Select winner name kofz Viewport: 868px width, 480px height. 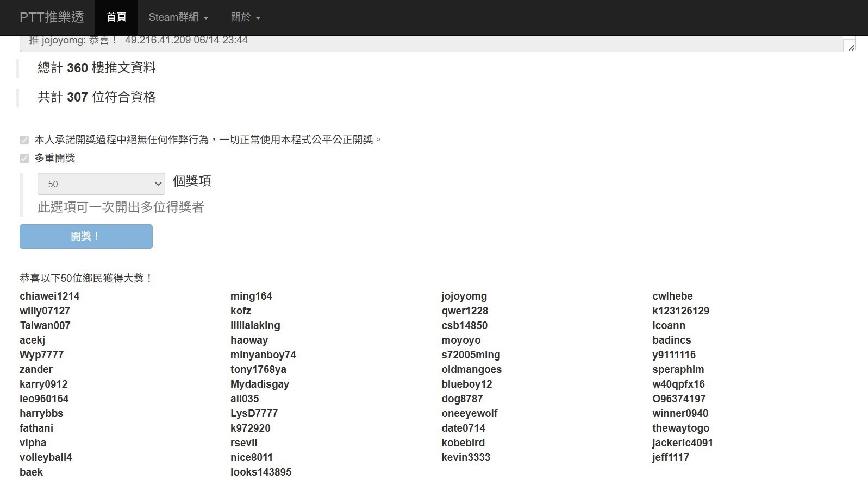241,311
